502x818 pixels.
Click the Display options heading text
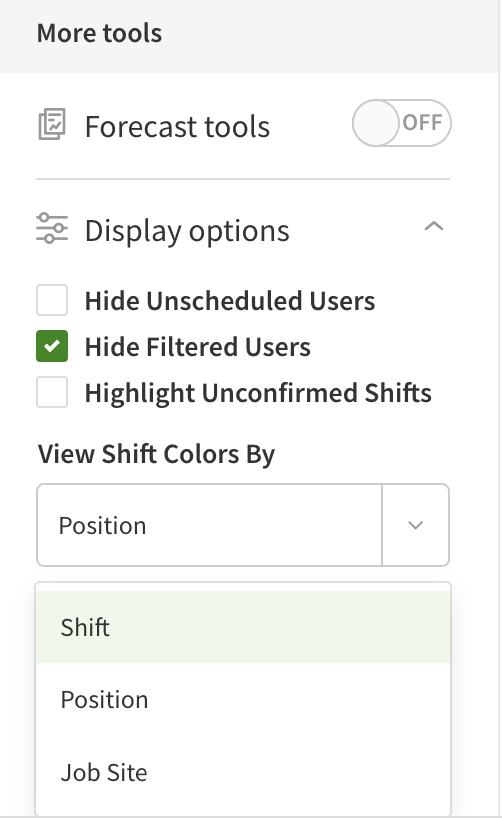187,231
